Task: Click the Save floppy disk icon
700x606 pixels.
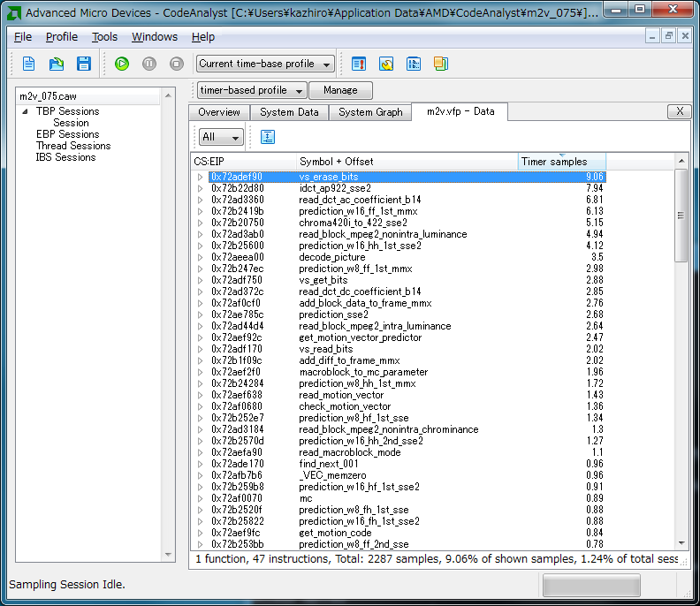Action: coord(84,64)
